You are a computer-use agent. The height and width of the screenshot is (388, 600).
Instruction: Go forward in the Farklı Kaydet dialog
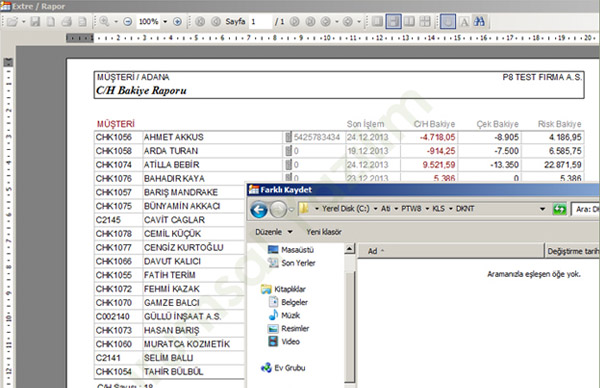pyautogui.click(x=278, y=209)
